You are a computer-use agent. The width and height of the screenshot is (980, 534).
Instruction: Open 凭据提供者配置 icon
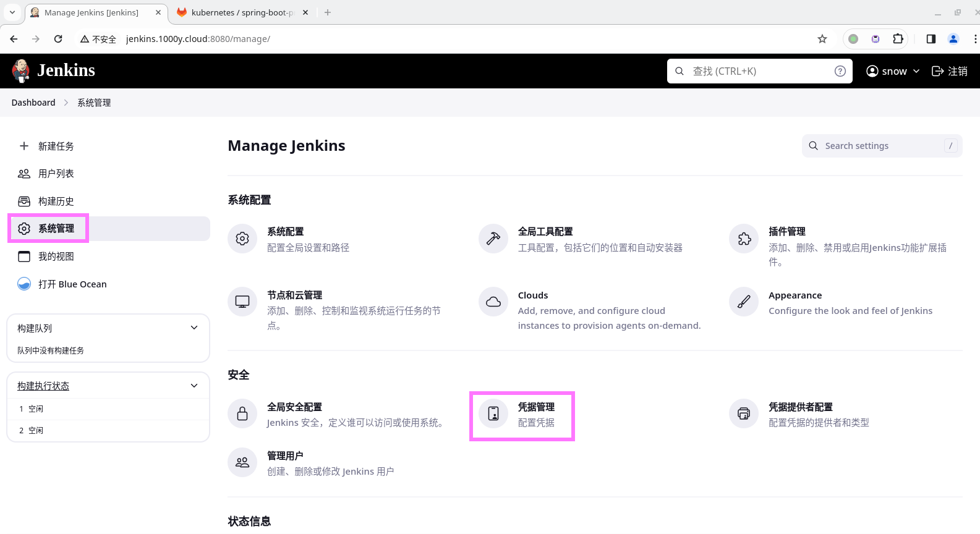click(744, 413)
